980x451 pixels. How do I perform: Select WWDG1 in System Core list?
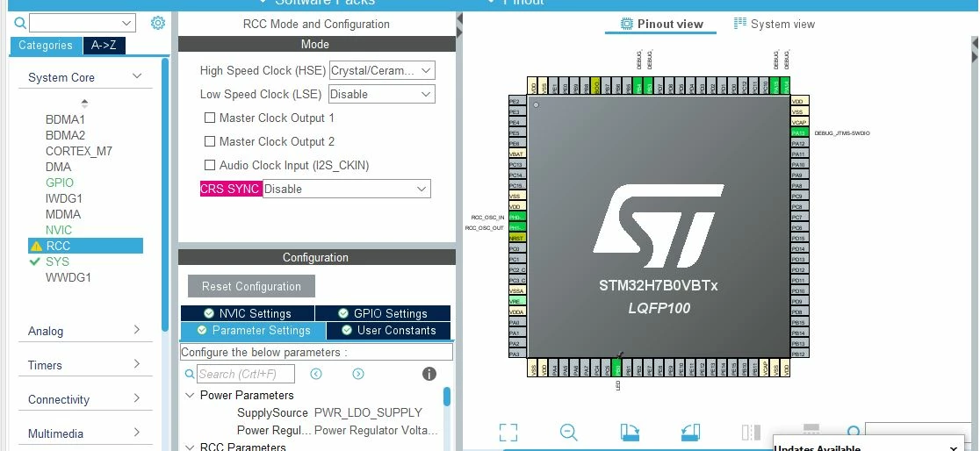68,277
